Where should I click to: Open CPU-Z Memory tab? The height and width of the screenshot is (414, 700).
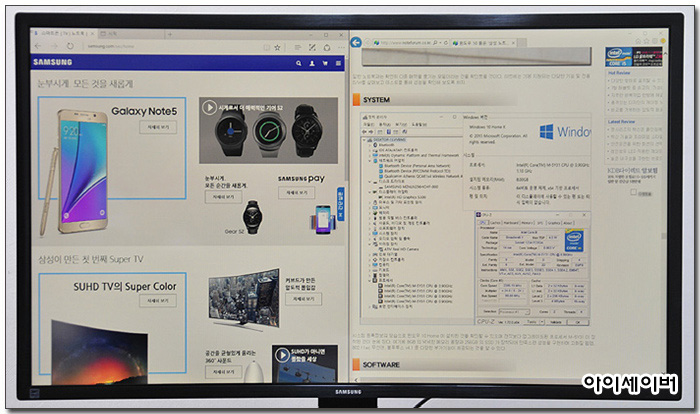coord(527,222)
